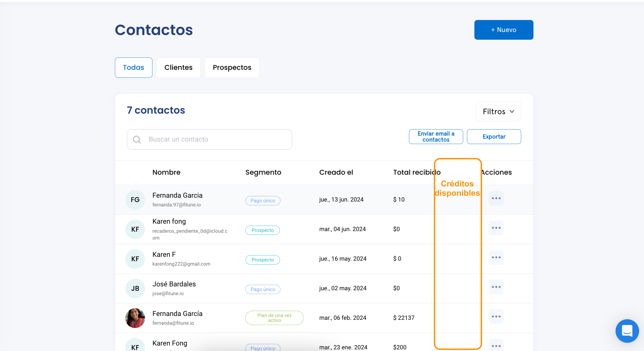Open actions menu for Fernanda García fernanda@fitune.io
Image resolution: width=644 pixels, height=351 pixels.
(x=496, y=317)
